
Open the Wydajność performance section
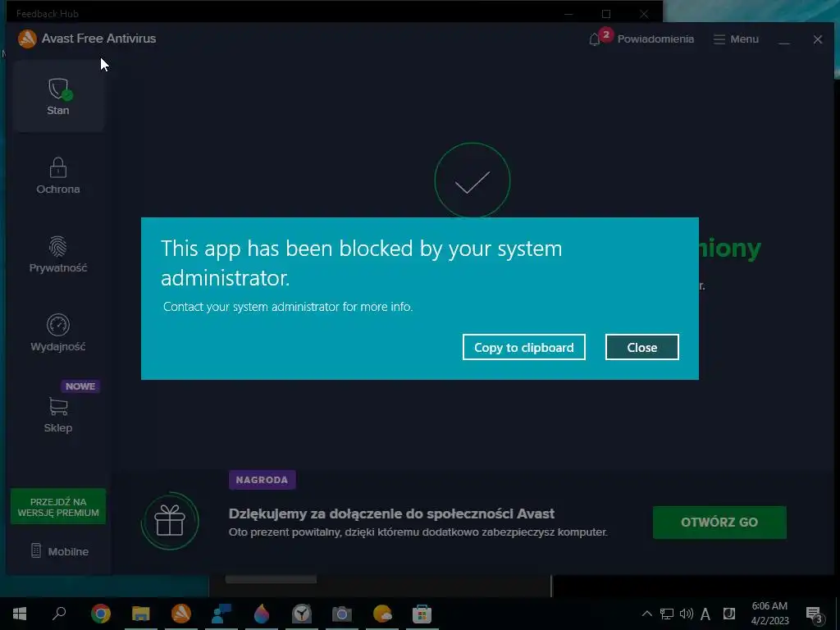(x=58, y=333)
